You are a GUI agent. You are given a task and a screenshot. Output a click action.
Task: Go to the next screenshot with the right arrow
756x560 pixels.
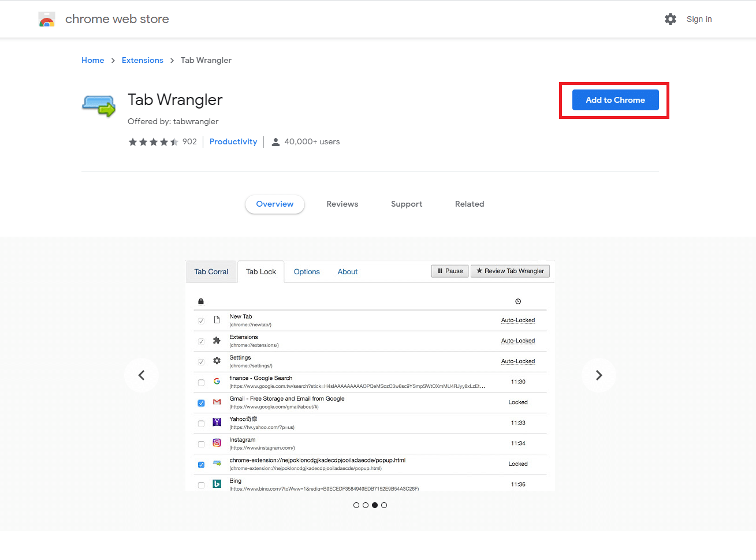coord(599,375)
